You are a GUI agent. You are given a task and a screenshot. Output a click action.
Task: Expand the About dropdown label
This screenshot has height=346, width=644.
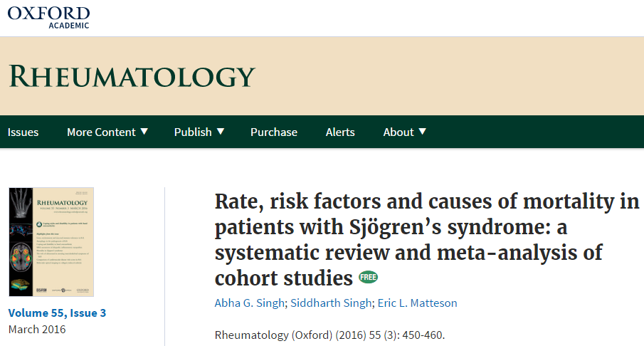(398, 132)
